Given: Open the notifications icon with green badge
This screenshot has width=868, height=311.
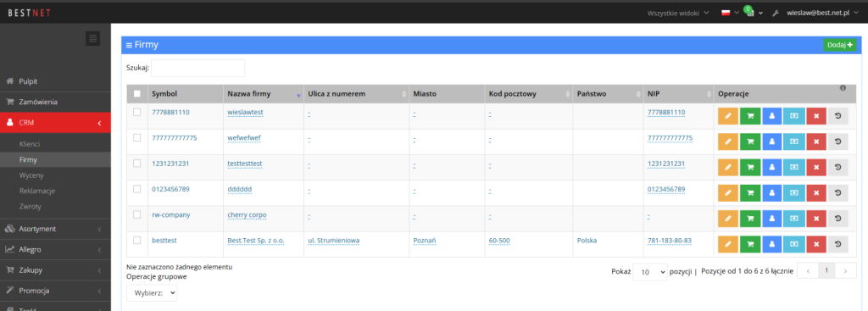Looking at the screenshot, I should [x=749, y=12].
